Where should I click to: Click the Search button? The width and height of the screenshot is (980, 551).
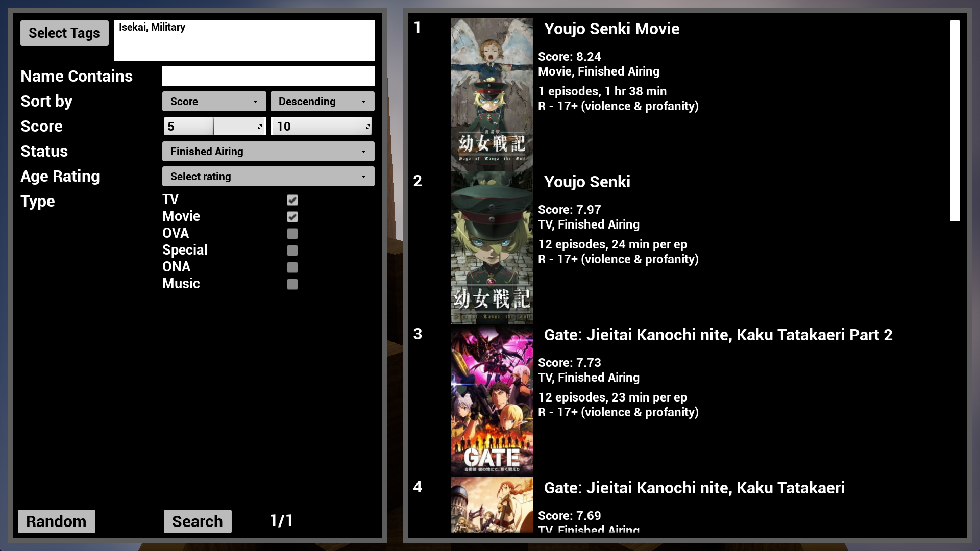pyautogui.click(x=197, y=521)
